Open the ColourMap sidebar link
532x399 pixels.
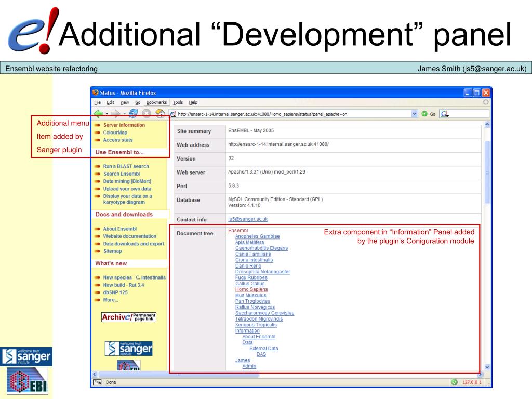[115, 132]
